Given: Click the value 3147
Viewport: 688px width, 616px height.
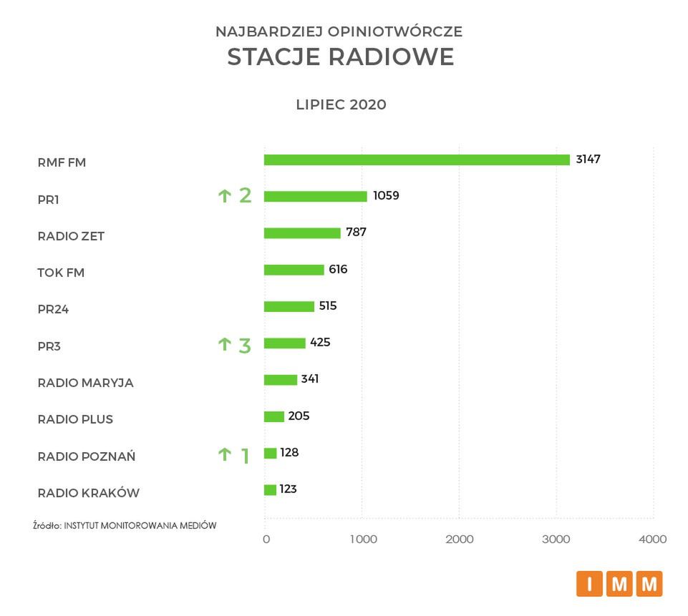Looking at the screenshot, I should click(588, 159).
